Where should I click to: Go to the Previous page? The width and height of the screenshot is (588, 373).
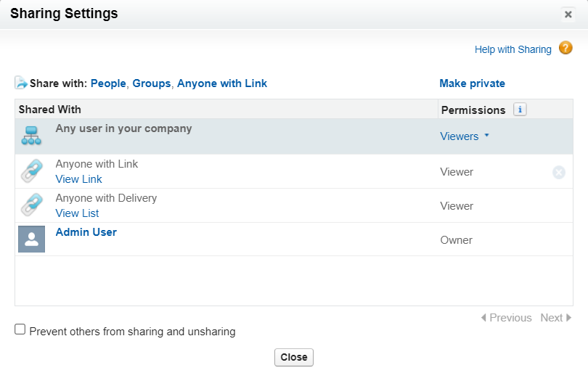pos(506,318)
